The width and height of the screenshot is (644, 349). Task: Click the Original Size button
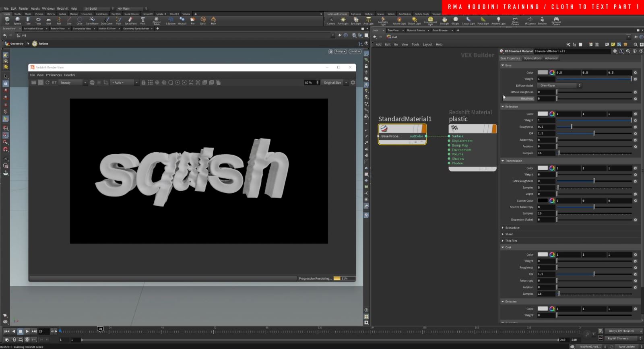point(332,83)
